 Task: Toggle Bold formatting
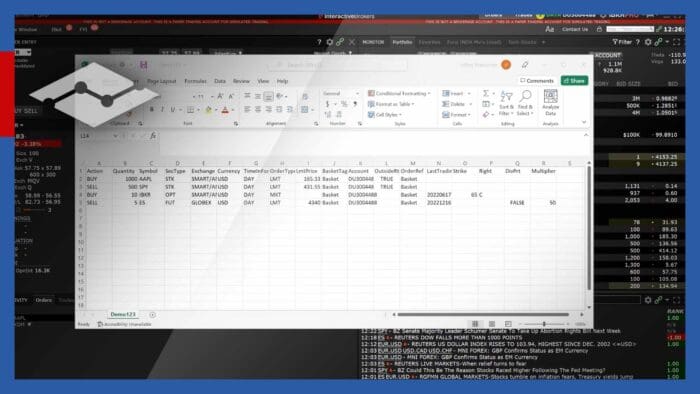point(151,110)
